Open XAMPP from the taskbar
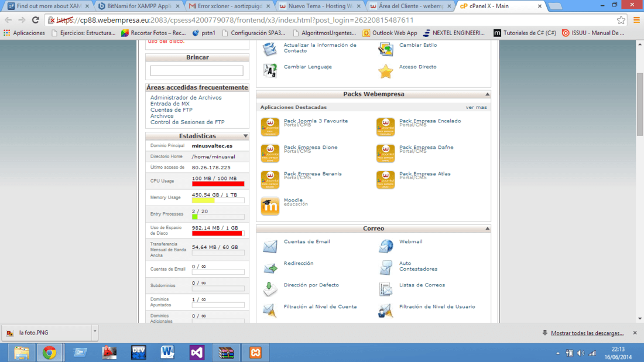Image resolution: width=644 pixels, height=362 pixels. (x=255, y=353)
